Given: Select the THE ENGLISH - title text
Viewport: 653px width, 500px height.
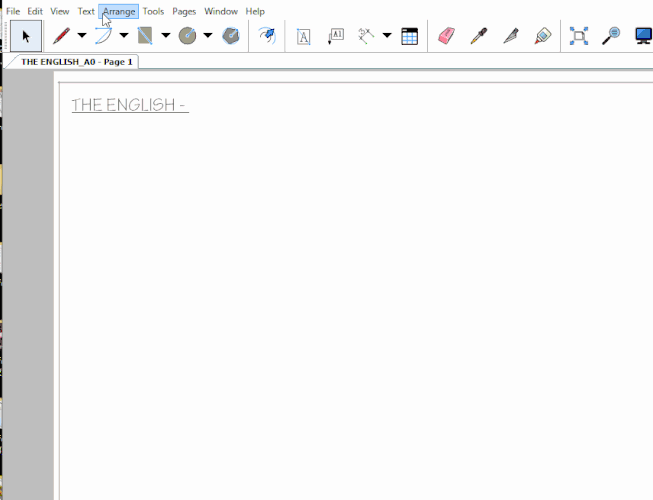Looking at the screenshot, I should coord(130,104).
